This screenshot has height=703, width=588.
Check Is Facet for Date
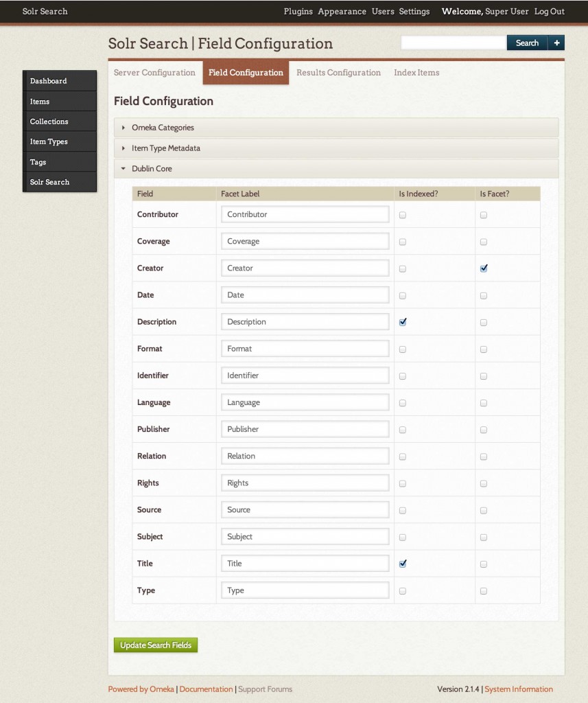tap(483, 295)
